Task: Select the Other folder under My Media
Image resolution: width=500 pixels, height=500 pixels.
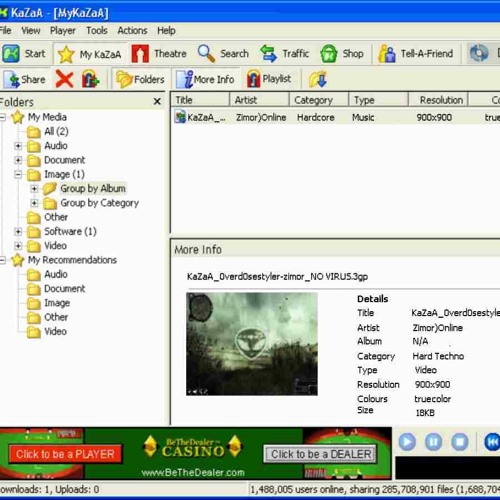Action: (56, 217)
